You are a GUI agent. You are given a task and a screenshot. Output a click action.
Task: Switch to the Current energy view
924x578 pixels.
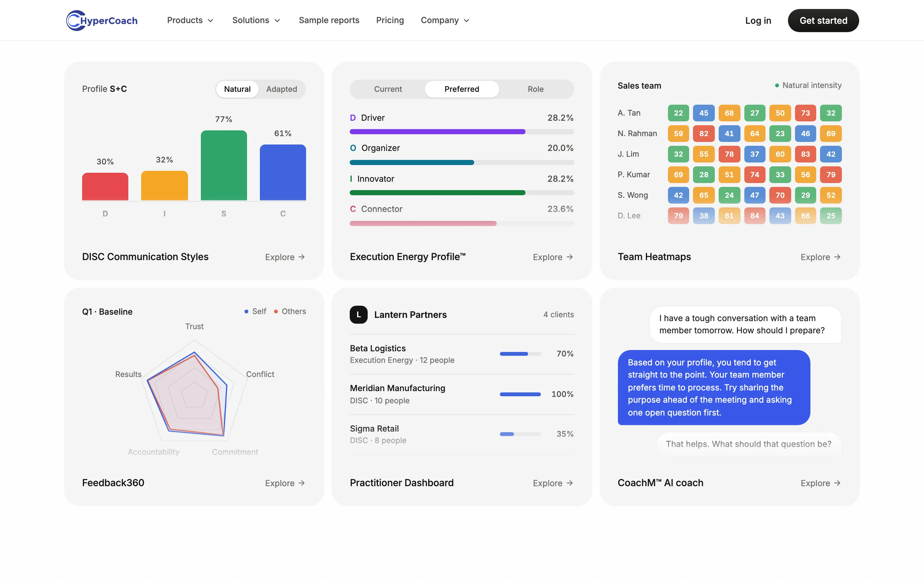pyautogui.click(x=388, y=89)
